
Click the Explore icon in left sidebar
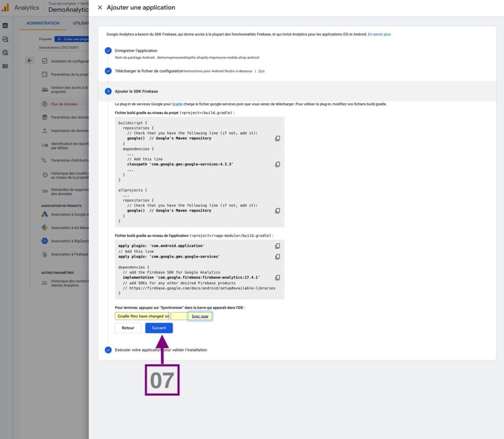(x=5, y=53)
